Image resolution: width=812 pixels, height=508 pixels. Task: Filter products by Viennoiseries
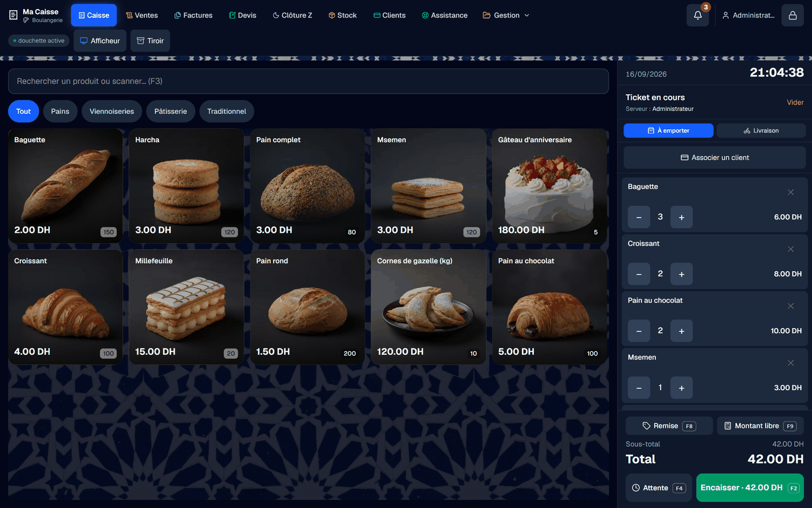click(112, 111)
